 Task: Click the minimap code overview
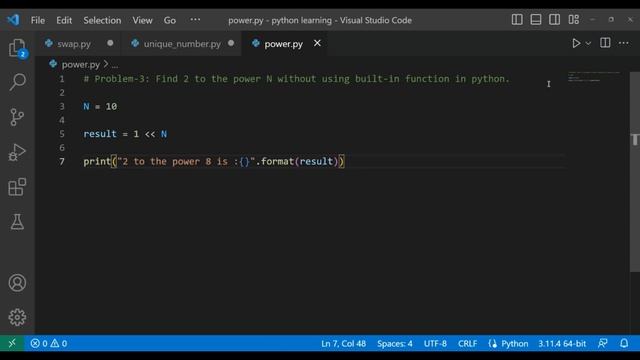pos(594,77)
